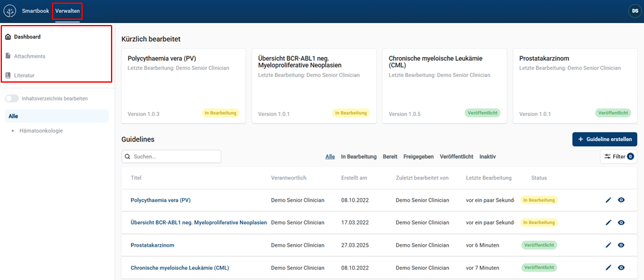Open Attachments in the sidebar
The height and width of the screenshot is (280, 644).
point(30,56)
